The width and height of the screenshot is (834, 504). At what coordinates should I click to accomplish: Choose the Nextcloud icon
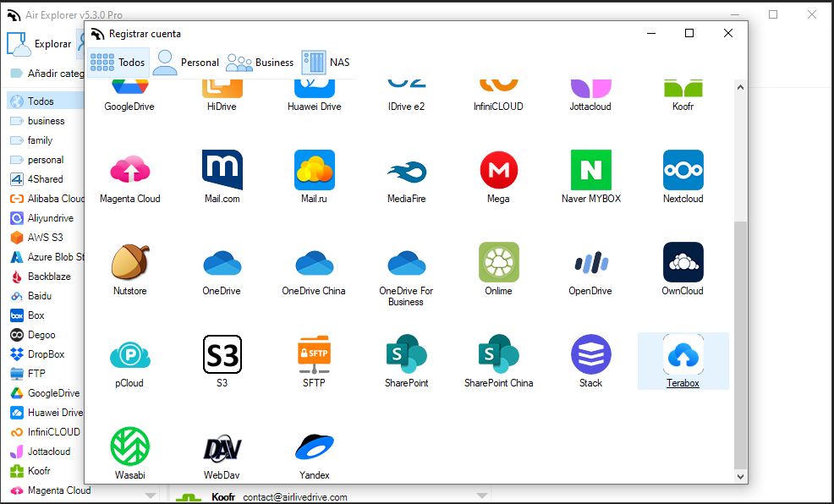point(683,170)
